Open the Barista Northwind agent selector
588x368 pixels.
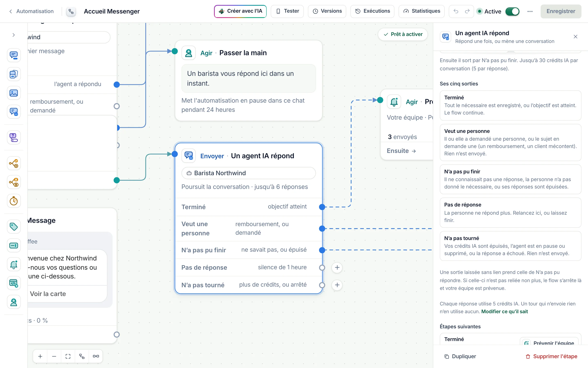[248, 173]
